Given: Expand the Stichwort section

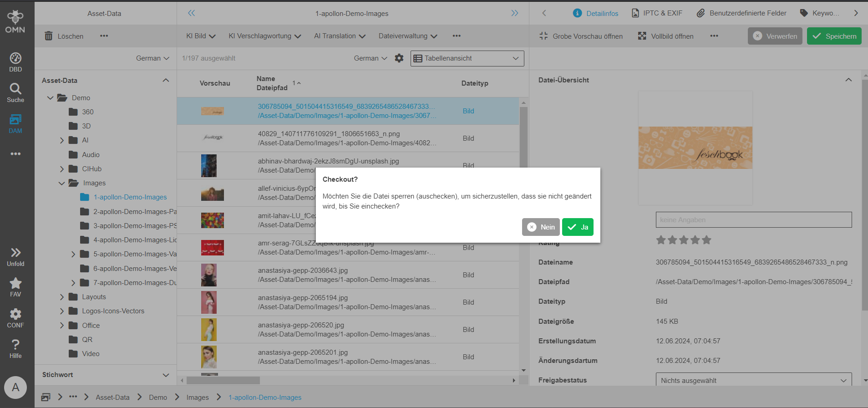Looking at the screenshot, I should [x=166, y=375].
